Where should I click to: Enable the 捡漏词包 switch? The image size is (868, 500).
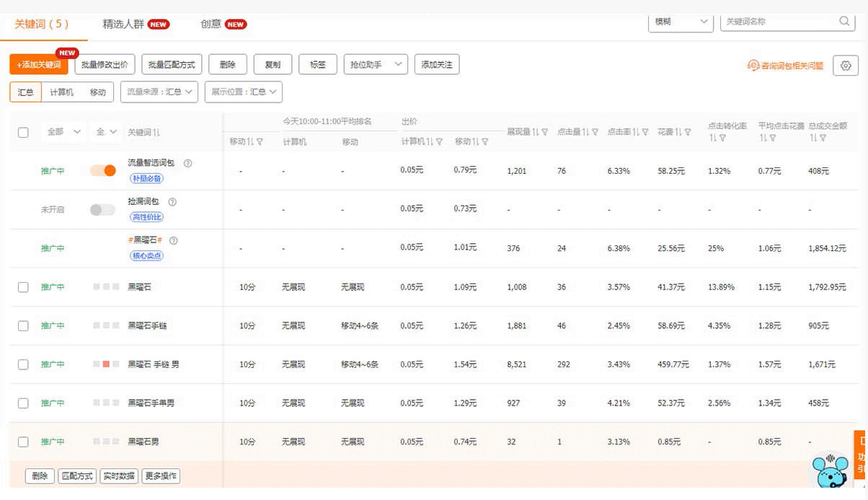coord(103,210)
